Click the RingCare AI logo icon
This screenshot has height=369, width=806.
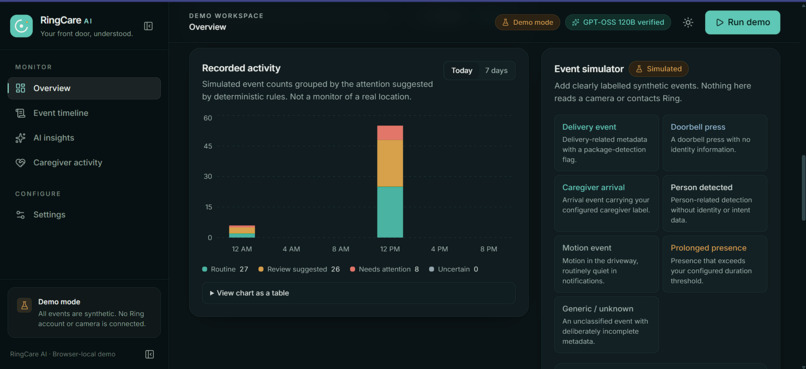pyautogui.click(x=21, y=26)
